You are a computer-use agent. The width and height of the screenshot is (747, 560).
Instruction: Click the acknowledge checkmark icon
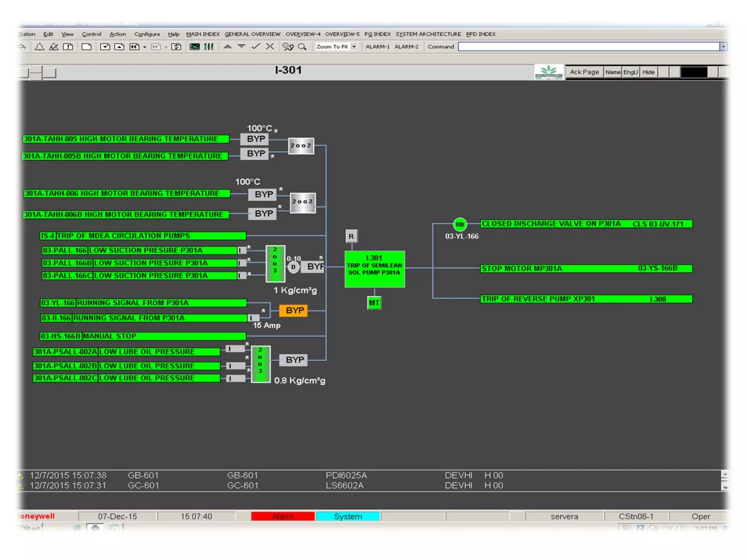[256, 47]
